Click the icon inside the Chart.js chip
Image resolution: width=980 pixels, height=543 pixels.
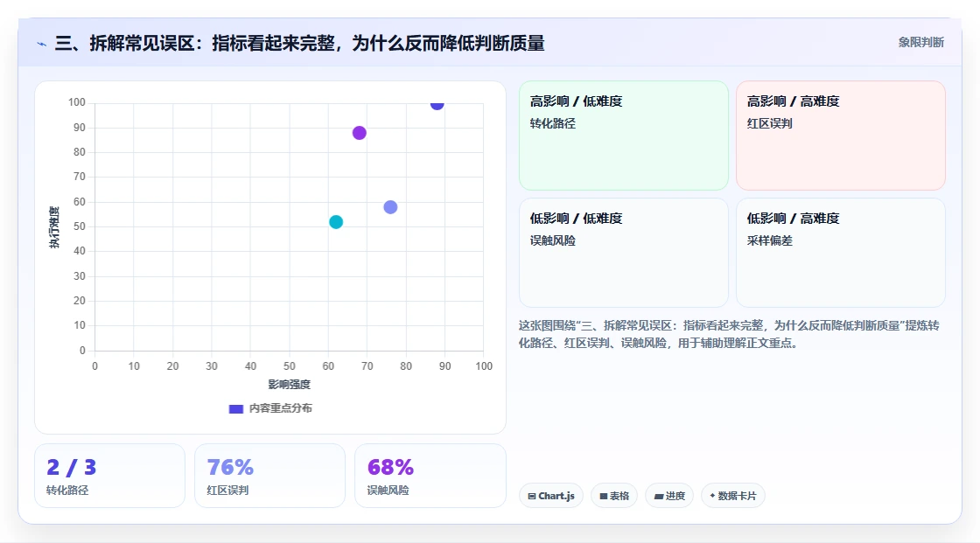pyautogui.click(x=532, y=496)
